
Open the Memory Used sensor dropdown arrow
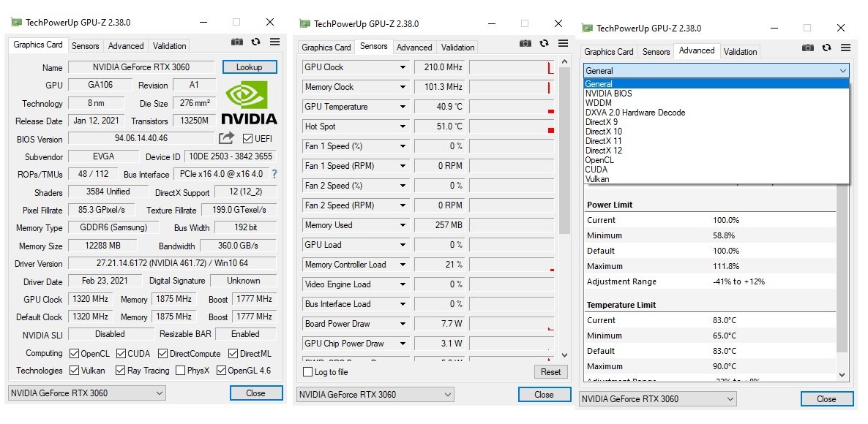(403, 226)
